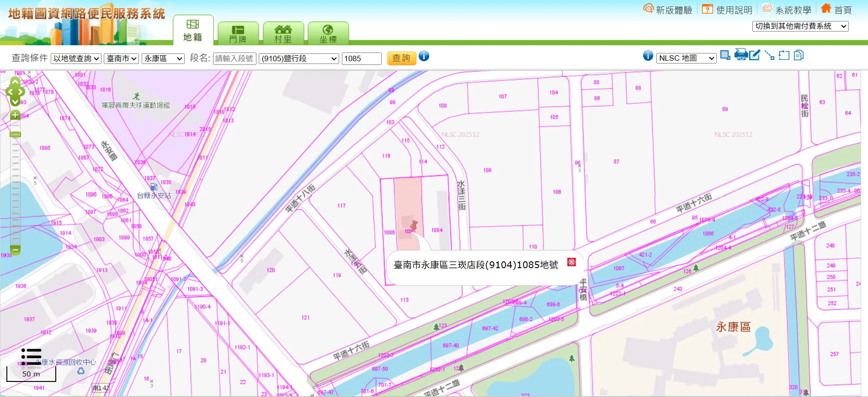Screen dimensions: 868x397
Task: Click the 台糖永安站 gas station icon
Action: (154, 187)
